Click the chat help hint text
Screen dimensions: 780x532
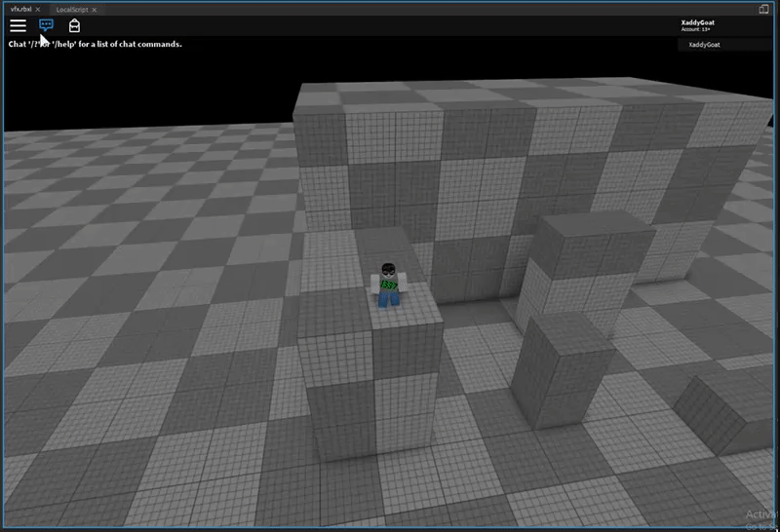pos(95,44)
